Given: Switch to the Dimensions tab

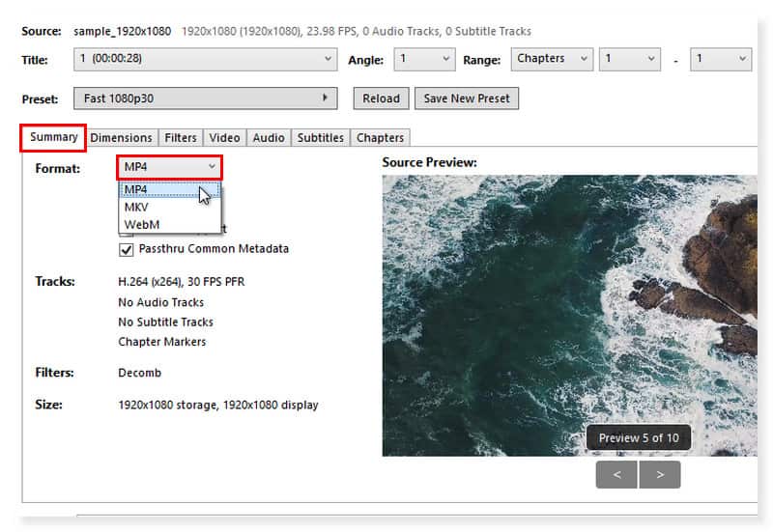Looking at the screenshot, I should point(121,138).
